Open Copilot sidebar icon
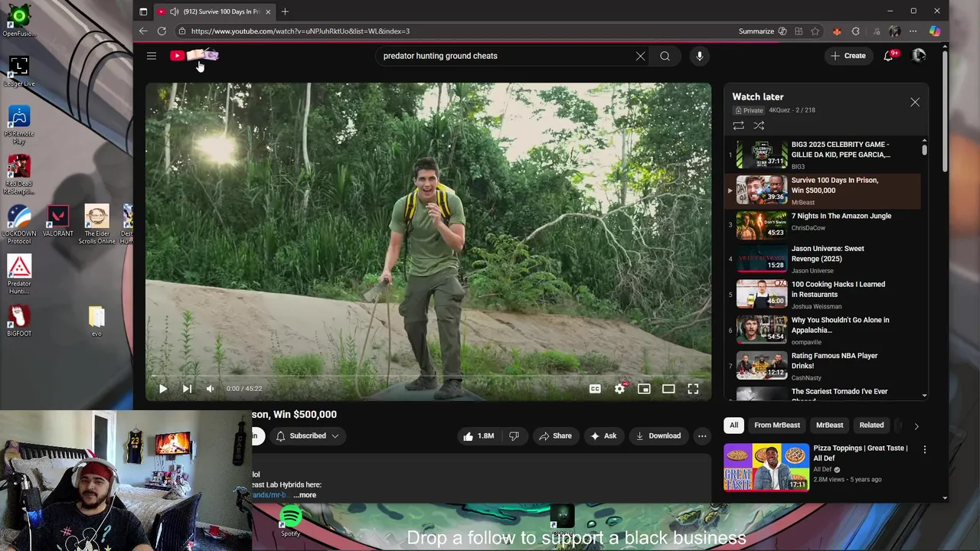 (x=935, y=31)
